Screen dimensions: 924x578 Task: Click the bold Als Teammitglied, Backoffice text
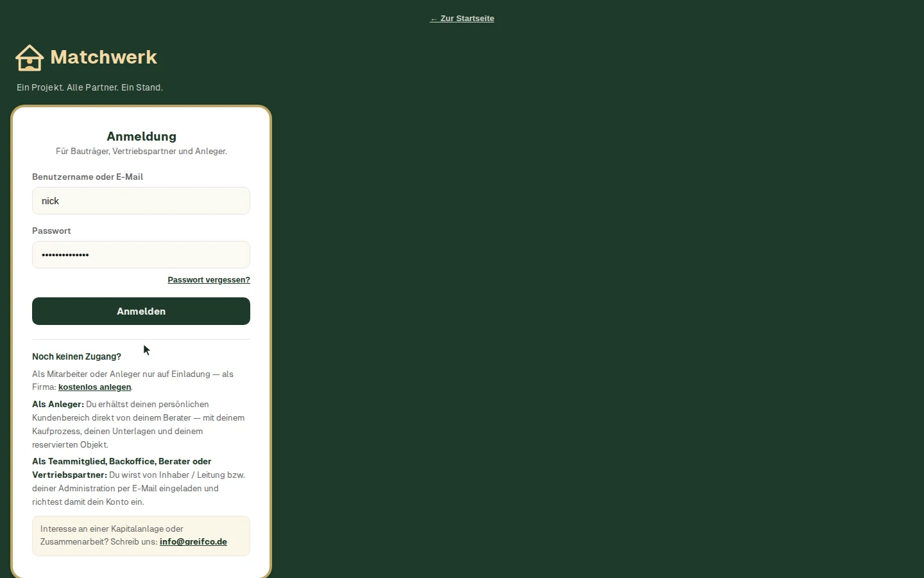[x=122, y=468]
